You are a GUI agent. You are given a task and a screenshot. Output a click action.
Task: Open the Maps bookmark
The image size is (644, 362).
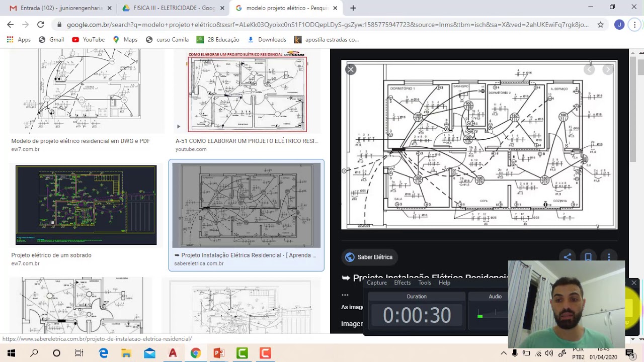tap(125, 40)
